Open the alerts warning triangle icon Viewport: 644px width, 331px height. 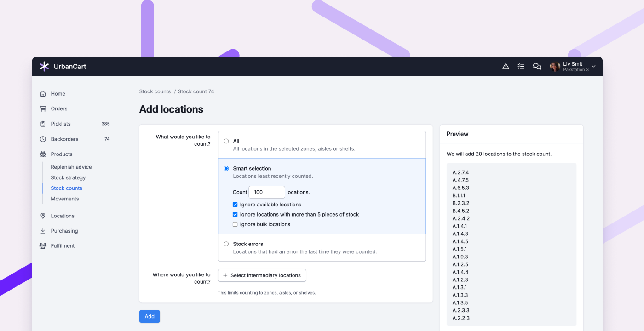click(506, 66)
